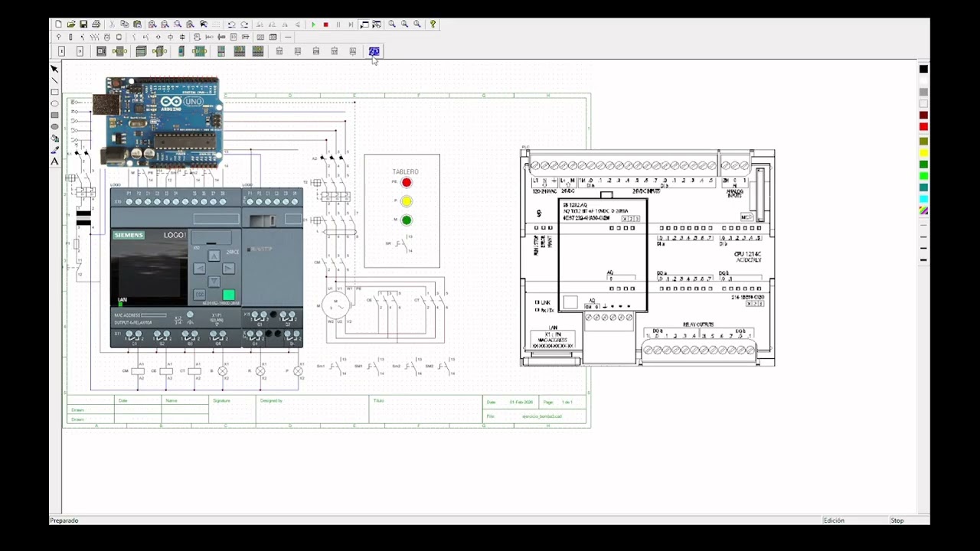Choose the yellow color swatch

click(923, 152)
